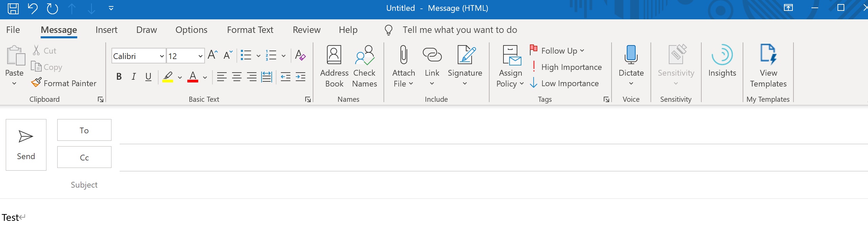Image resolution: width=868 pixels, height=230 pixels.
Task: Click the Cc recipients button
Action: click(x=84, y=157)
